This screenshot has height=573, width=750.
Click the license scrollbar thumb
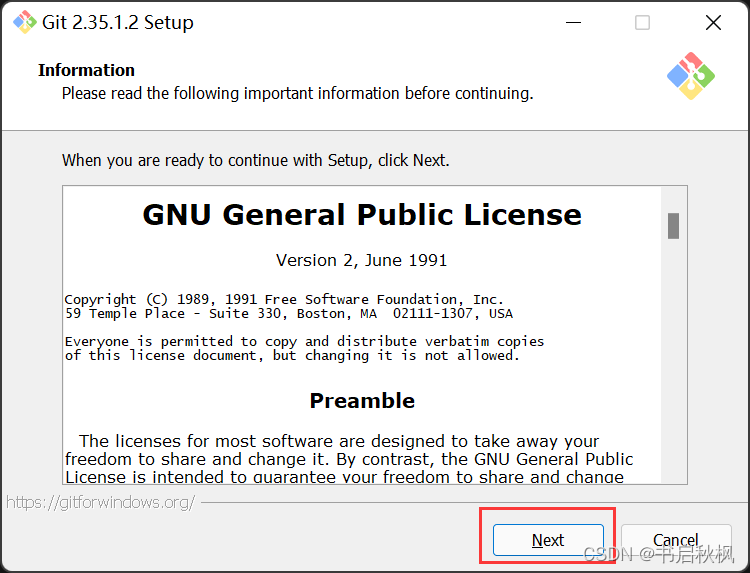673,226
